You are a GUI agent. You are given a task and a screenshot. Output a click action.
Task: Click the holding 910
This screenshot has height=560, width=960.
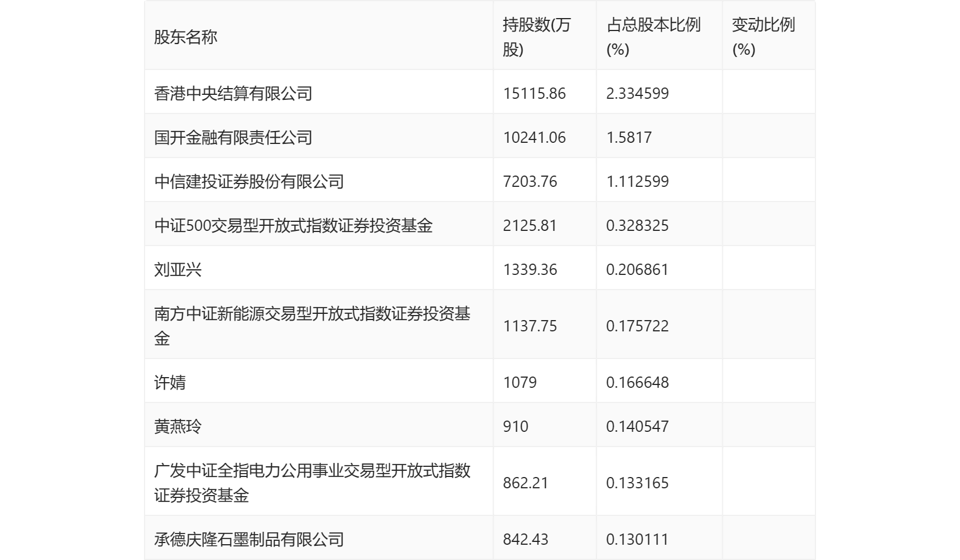(x=516, y=426)
